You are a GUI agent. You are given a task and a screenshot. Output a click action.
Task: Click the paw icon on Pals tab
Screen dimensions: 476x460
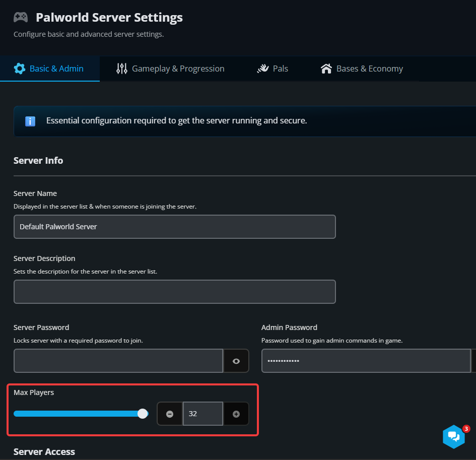coord(263,69)
